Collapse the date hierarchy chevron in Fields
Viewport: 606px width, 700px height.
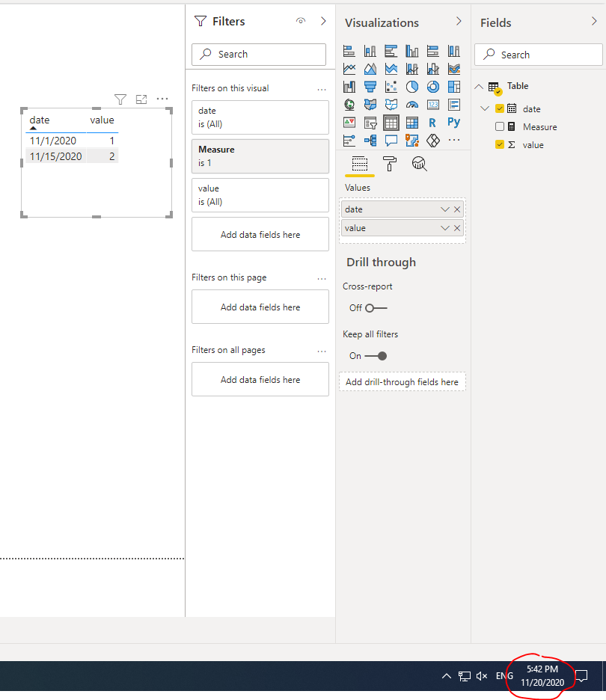point(485,108)
